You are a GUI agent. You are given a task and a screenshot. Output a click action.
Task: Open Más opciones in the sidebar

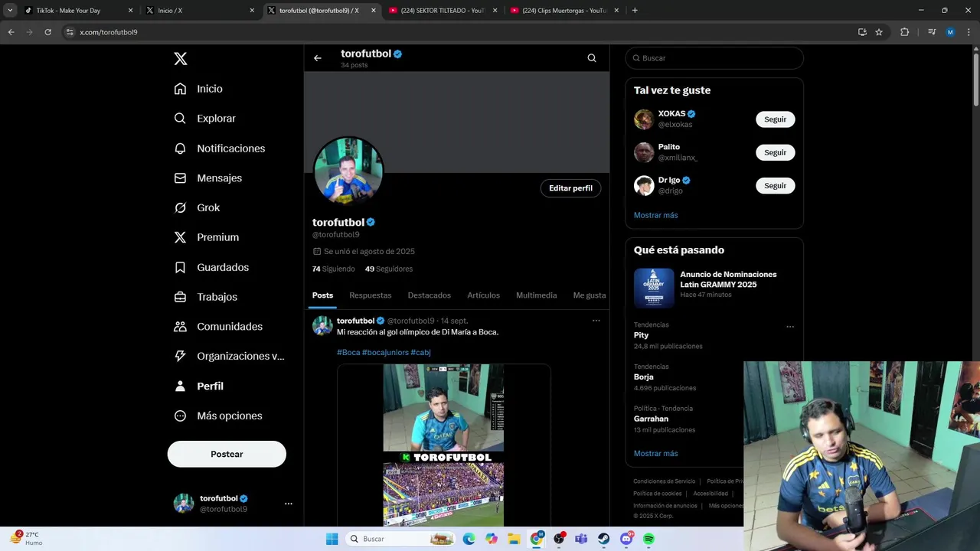tap(218, 416)
